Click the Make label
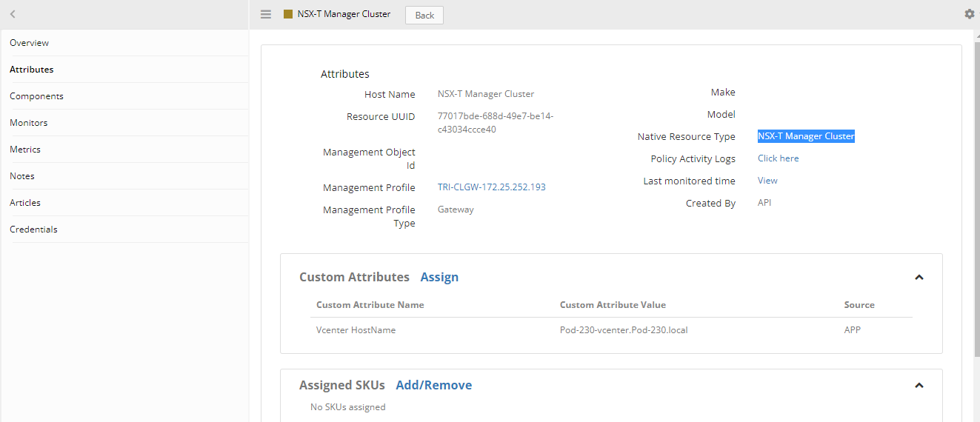Image resolution: width=980 pixels, height=422 pixels. (x=723, y=93)
